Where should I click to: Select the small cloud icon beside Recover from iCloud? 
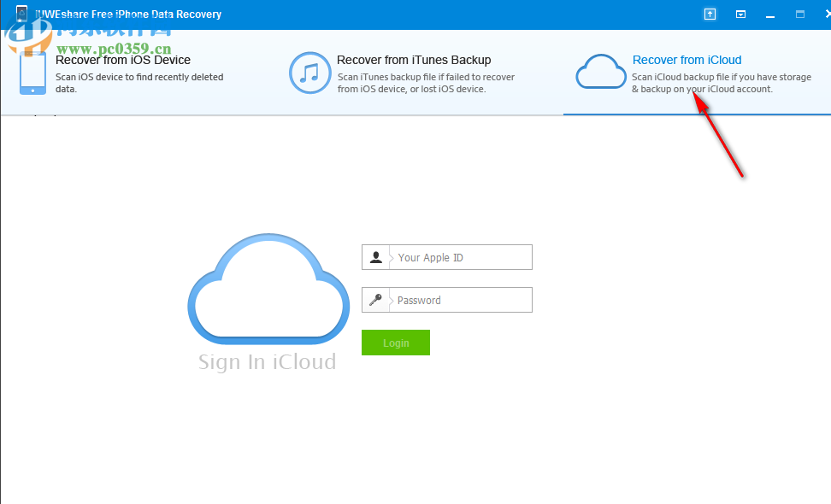[600, 73]
